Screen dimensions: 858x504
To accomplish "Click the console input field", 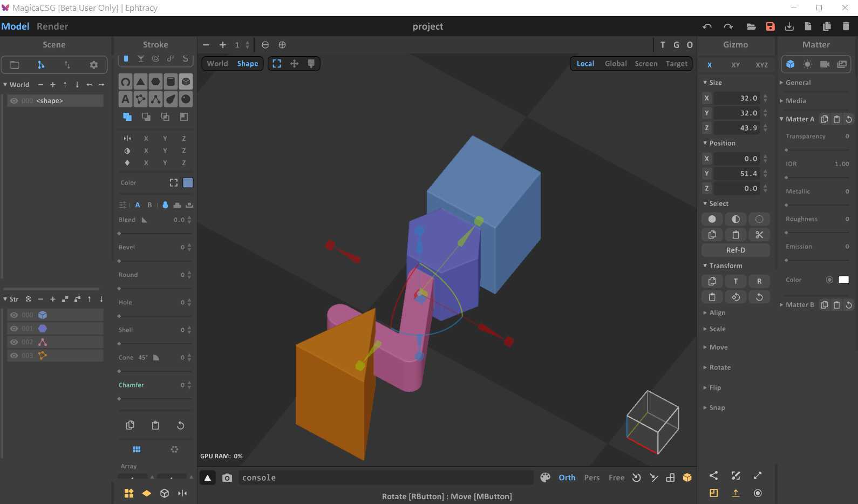I will pyautogui.click(x=385, y=478).
